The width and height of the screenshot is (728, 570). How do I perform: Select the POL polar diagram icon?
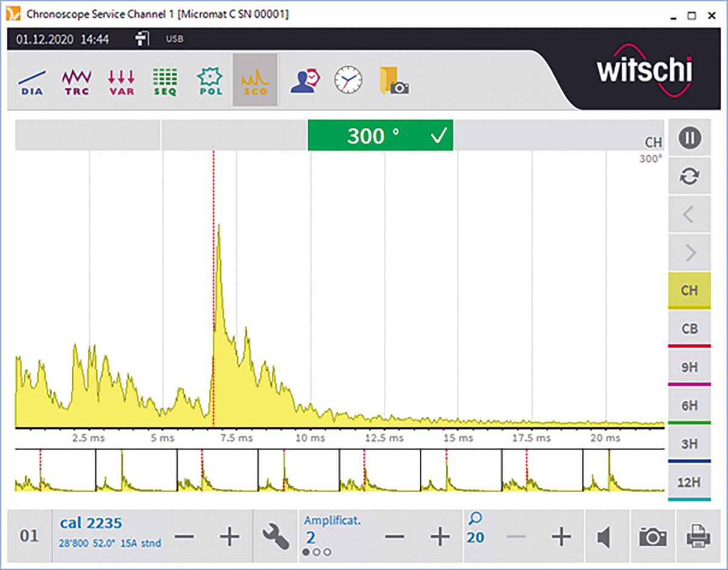(210, 81)
